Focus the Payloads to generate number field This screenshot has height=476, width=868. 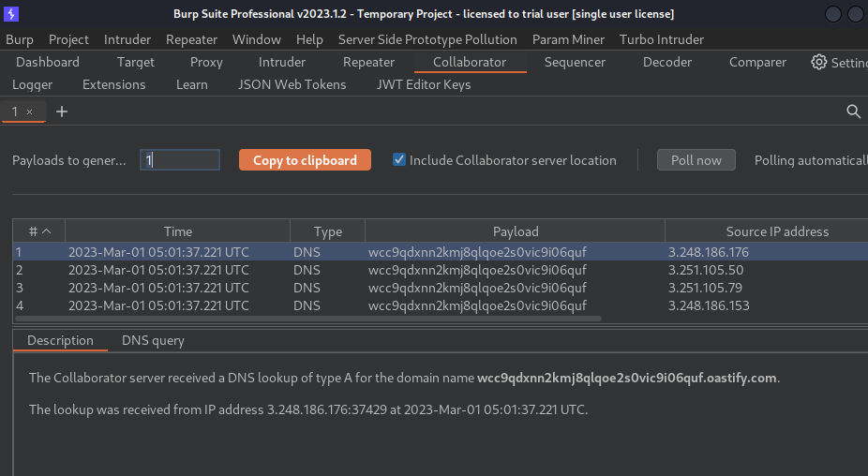pyautogui.click(x=180, y=160)
